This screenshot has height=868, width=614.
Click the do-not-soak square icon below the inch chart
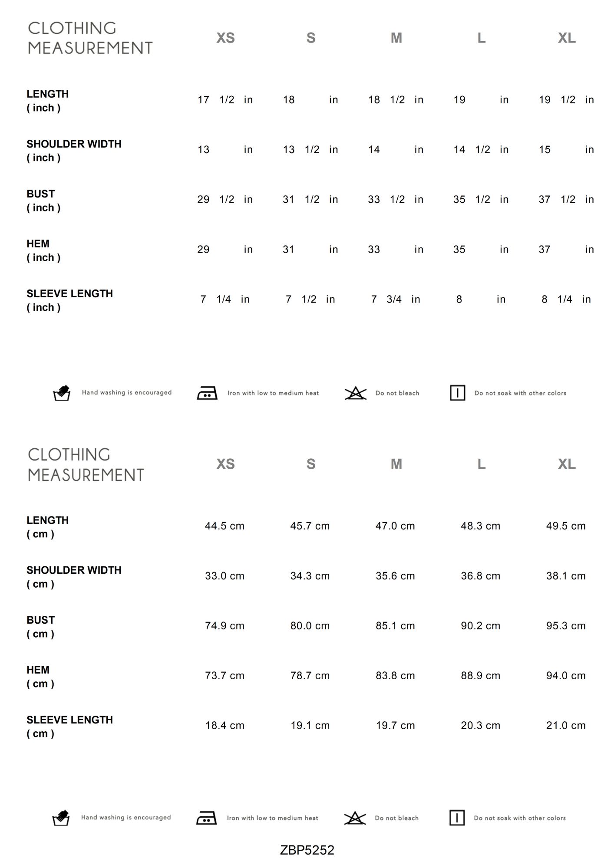pyautogui.click(x=457, y=393)
